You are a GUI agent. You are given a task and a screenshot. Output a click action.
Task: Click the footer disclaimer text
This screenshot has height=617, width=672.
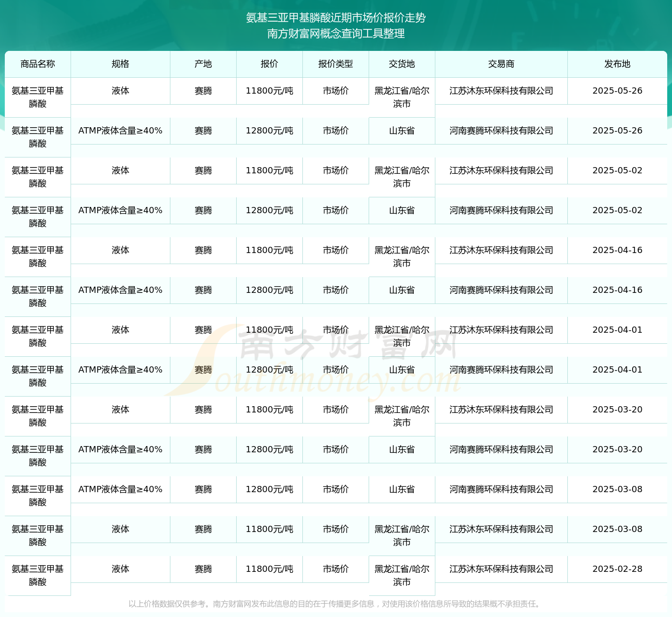[x=336, y=604]
